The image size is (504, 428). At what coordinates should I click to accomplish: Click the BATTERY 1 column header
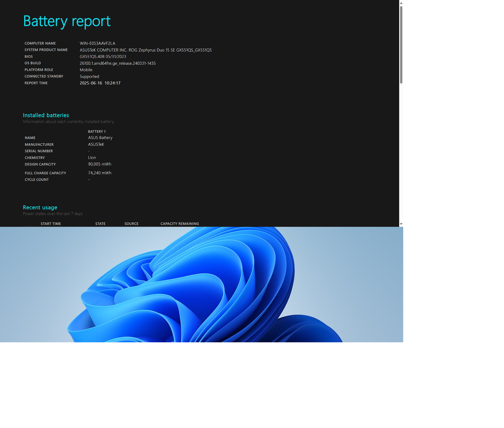coord(97,132)
